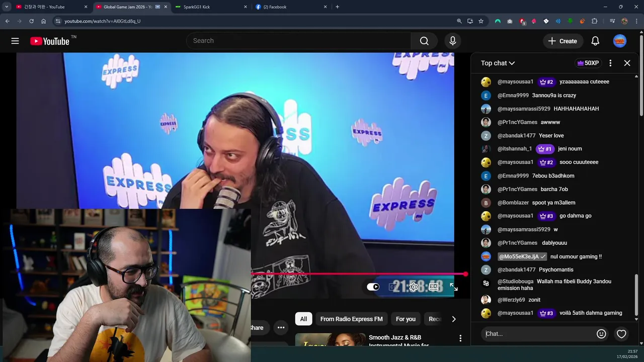Click the page vertical scrollbar

coord(641,75)
